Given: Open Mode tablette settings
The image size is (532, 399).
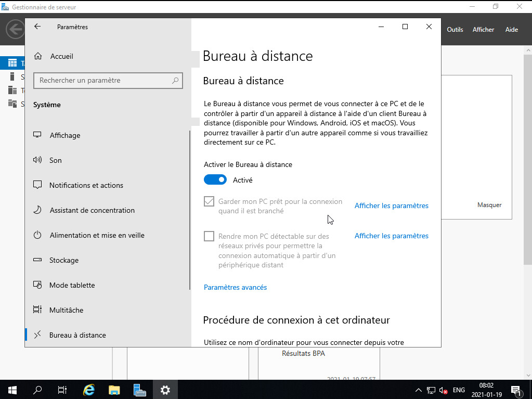Looking at the screenshot, I should pyautogui.click(x=72, y=285).
